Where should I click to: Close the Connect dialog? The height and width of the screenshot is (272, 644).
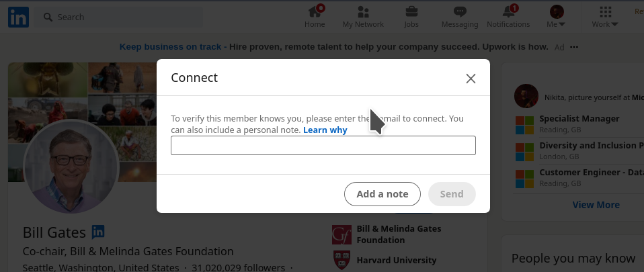471,79
